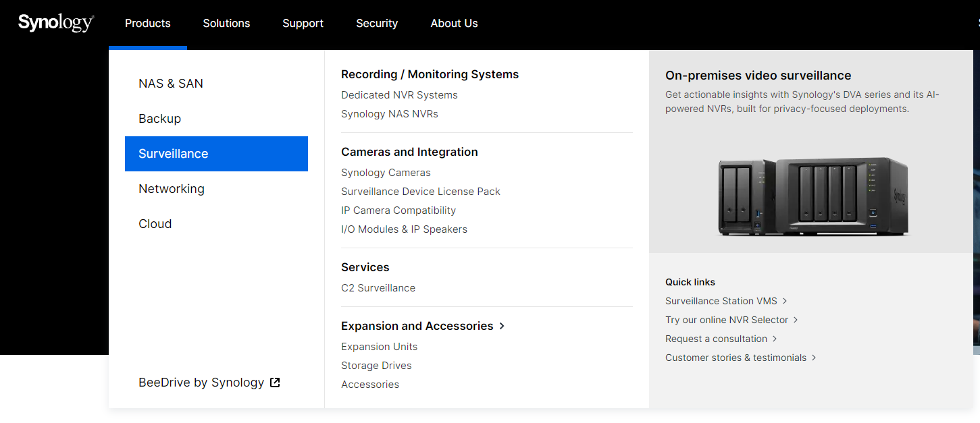Click the chevron after Request a consultation
This screenshot has height=423, width=980.
click(x=775, y=339)
